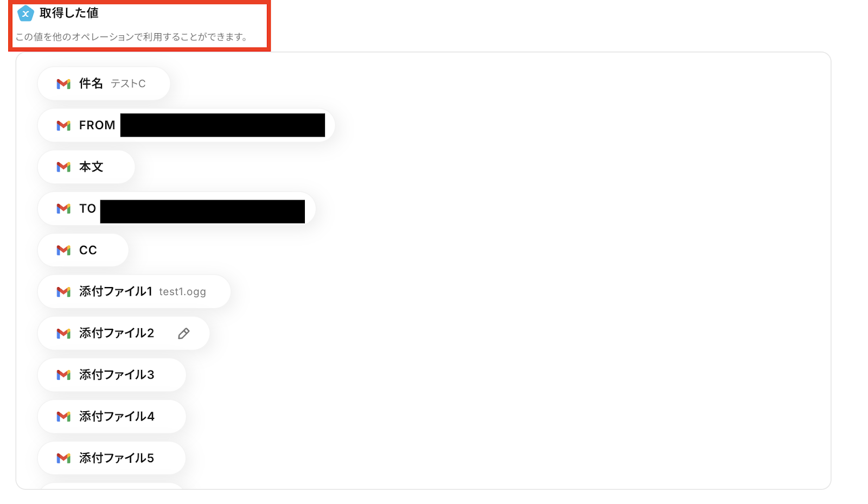Click the blue pentagon icon beside 取得した値
Viewport: 868px width, 504px height.
tap(25, 14)
